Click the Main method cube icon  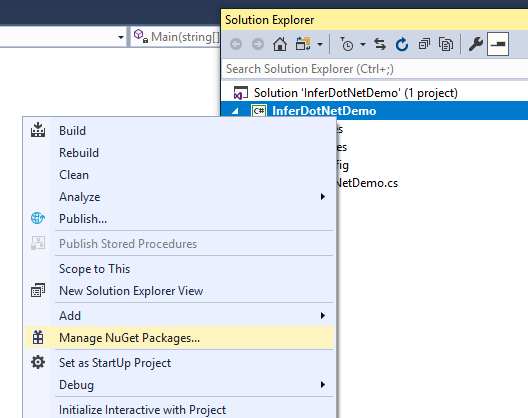[140, 36]
